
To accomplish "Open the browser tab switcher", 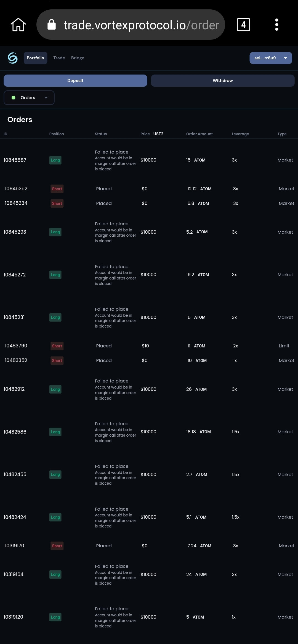I will pyautogui.click(x=243, y=25).
